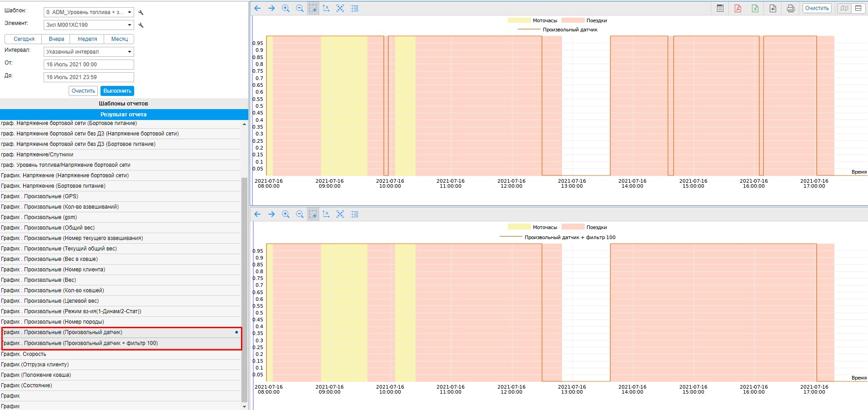This screenshot has width=868, height=410.
Task: Select the Неделя period tab
Action: coord(87,39)
